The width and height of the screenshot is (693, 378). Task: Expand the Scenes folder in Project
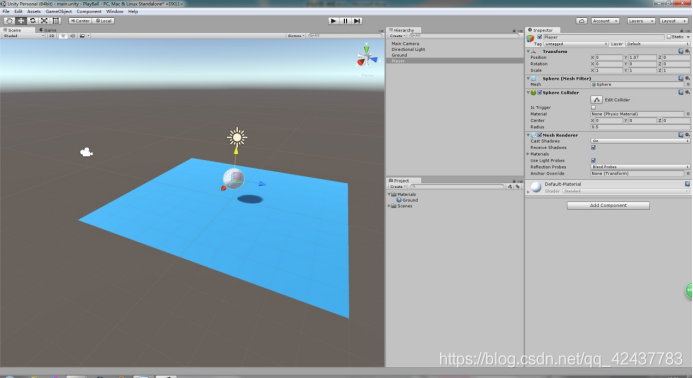[389, 206]
